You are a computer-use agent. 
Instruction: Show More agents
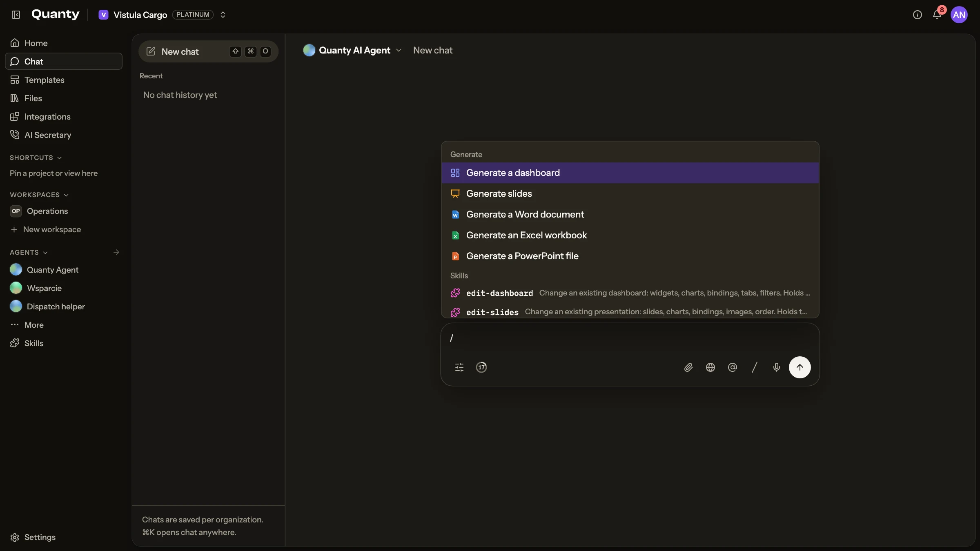(x=64, y=324)
